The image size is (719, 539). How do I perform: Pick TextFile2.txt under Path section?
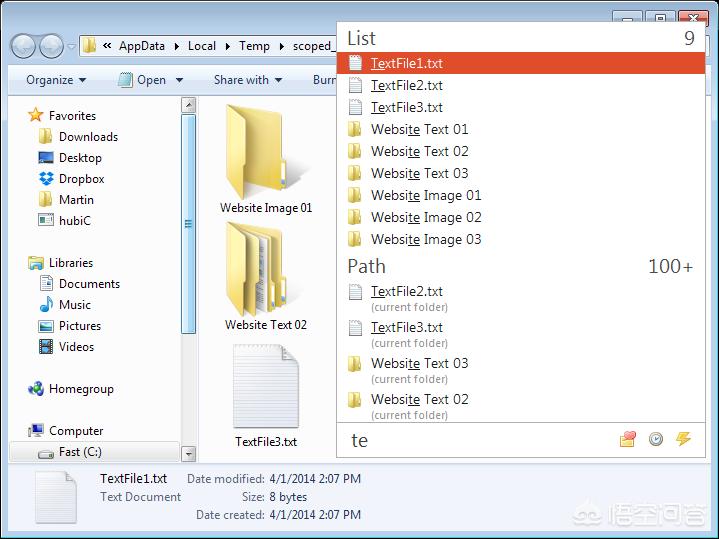[521, 298]
